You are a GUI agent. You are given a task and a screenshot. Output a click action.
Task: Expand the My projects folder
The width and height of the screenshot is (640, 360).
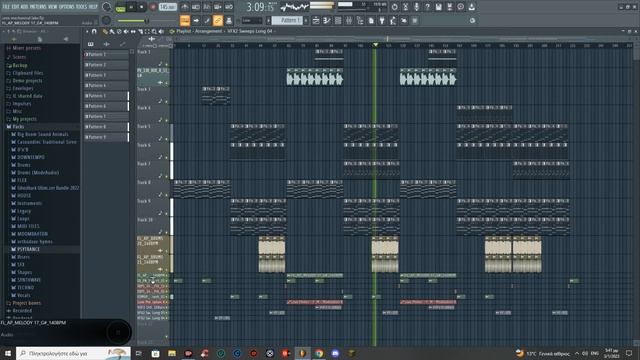coord(24,119)
